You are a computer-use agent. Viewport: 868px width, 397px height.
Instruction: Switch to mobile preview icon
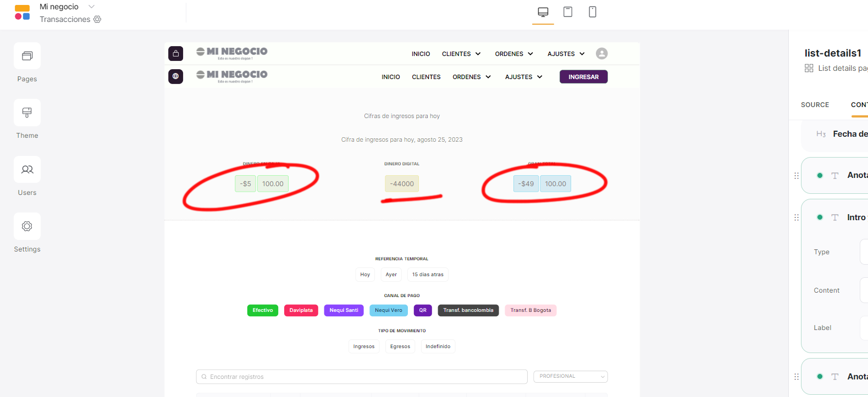pyautogui.click(x=593, y=12)
